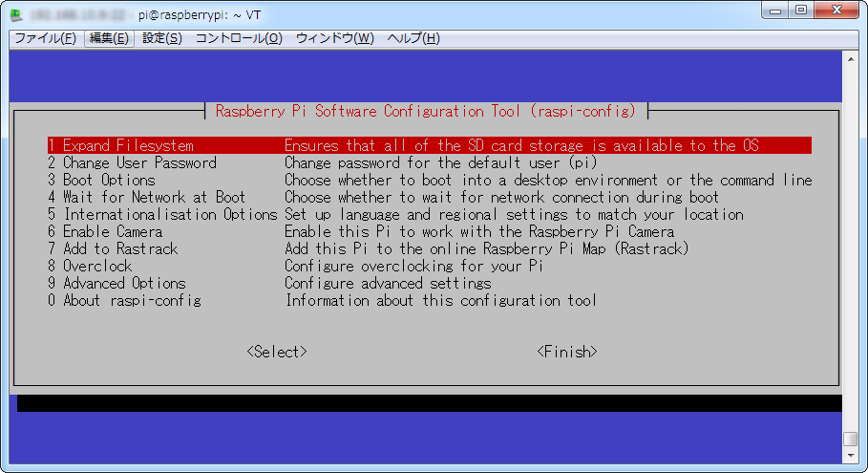The image size is (868, 473).
Task: Click 'Add this Pi to the online' description
Action: [x=487, y=248]
